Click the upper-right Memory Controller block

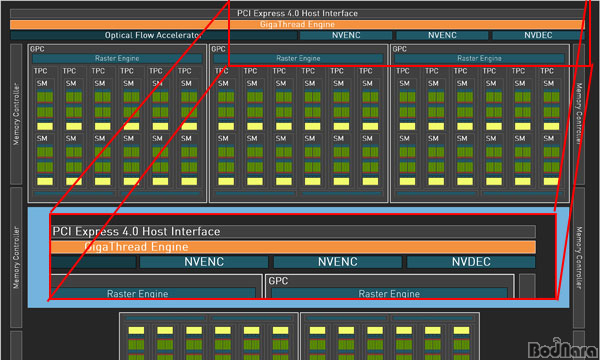(x=579, y=114)
